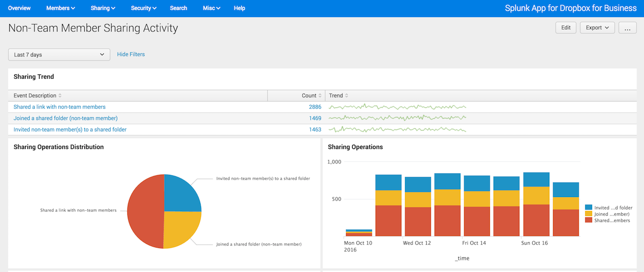Open the Last 7 days time picker
Viewport: 644px width, 272px height.
(x=59, y=55)
